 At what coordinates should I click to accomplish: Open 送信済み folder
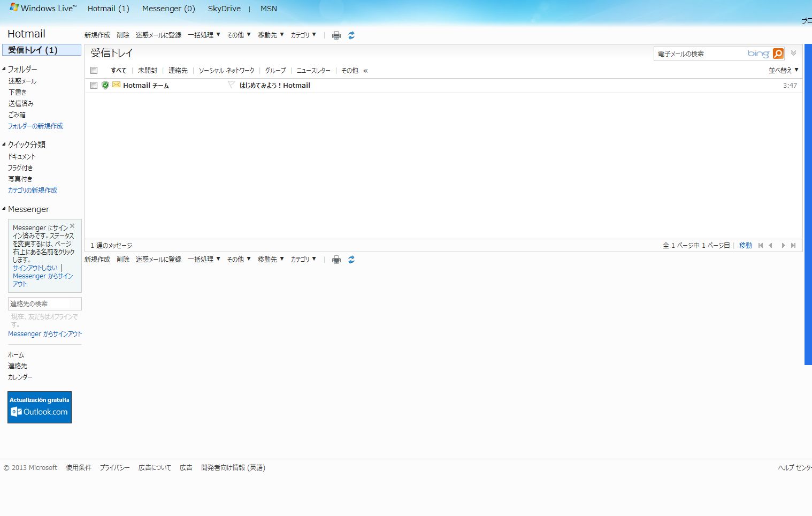21,103
